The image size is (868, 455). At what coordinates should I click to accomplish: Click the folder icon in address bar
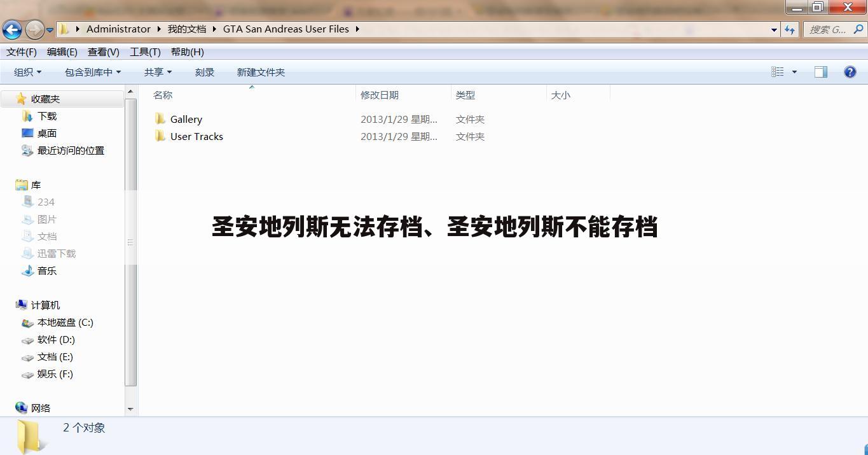[64, 29]
